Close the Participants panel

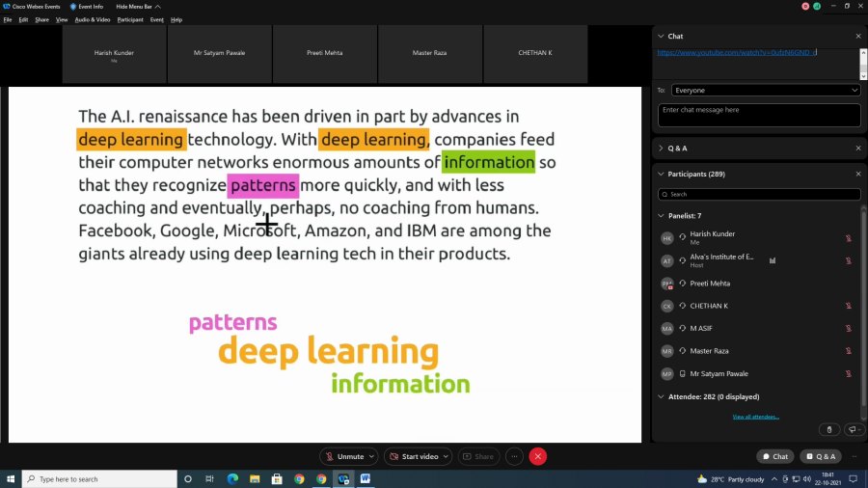858,174
